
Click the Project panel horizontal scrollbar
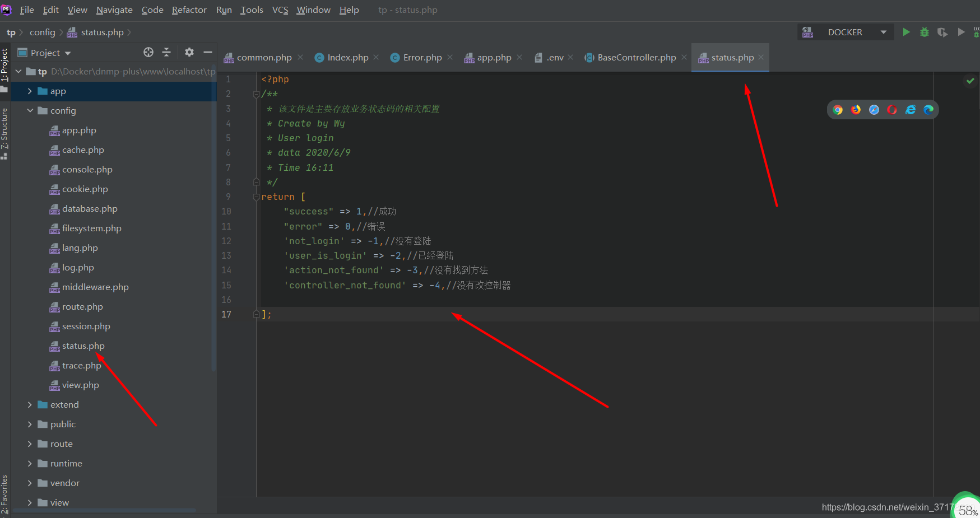[104, 510]
